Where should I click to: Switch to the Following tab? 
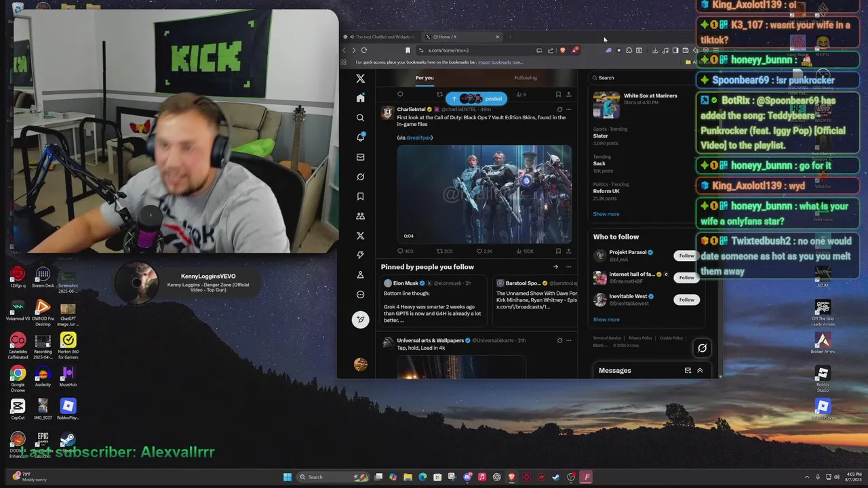click(x=526, y=78)
